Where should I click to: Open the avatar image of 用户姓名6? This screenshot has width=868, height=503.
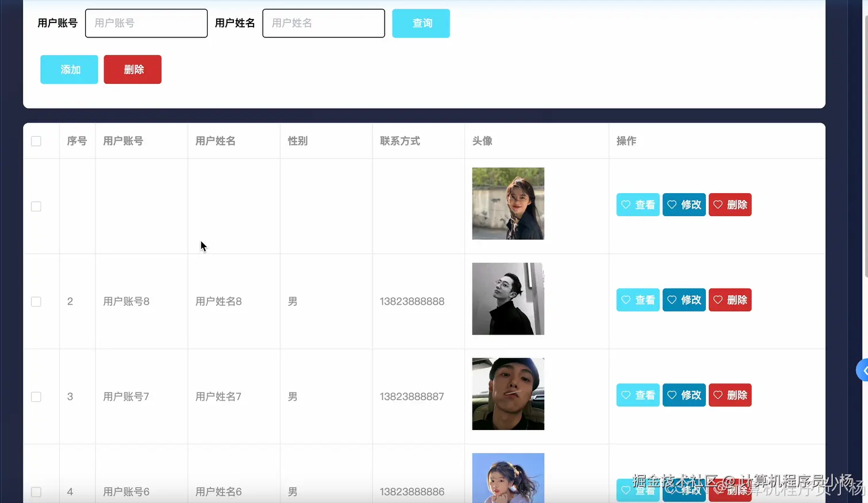point(508,478)
